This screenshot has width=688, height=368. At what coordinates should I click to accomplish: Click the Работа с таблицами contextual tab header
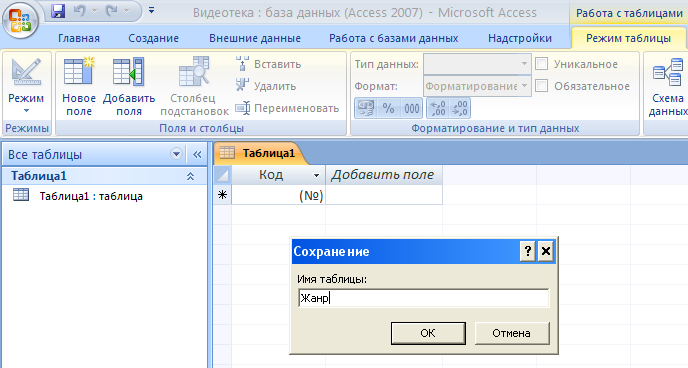click(629, 13)
